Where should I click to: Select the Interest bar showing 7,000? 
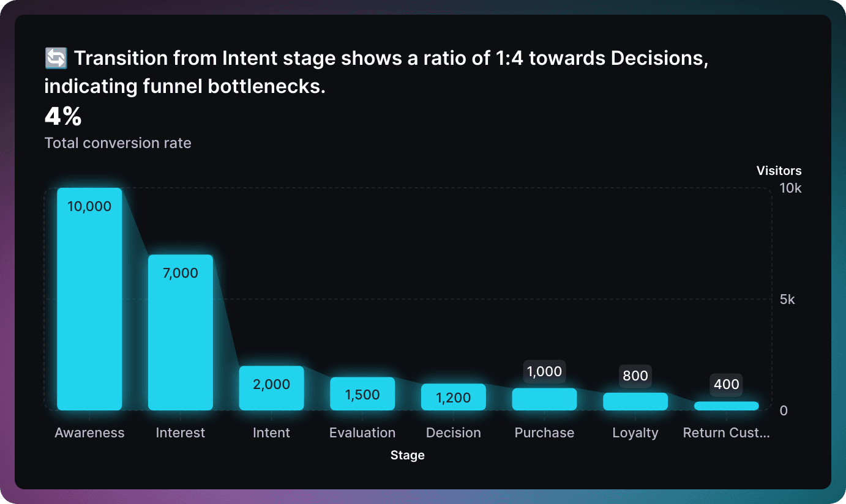[181, 332]
